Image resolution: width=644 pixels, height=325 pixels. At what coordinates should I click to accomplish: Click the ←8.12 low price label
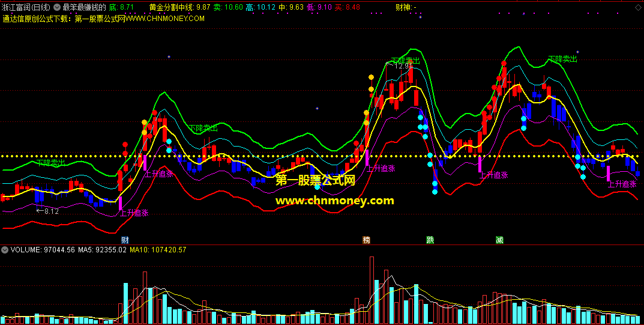(47, 211)
